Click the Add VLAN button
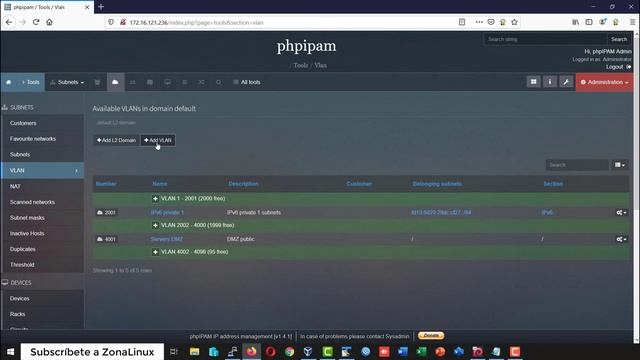 click(x=158, y=140)
